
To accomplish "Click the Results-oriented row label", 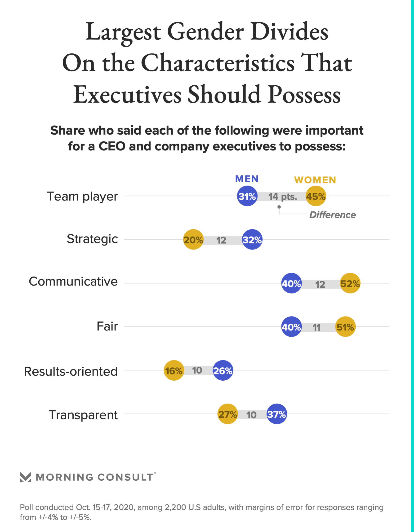I will 71,371.
